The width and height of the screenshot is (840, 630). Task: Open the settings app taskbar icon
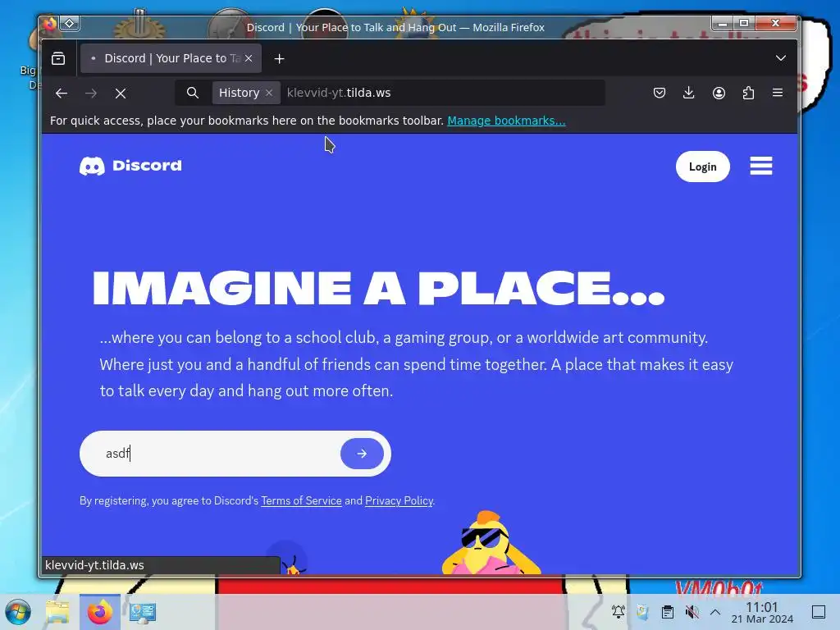(x=143, y=612)
